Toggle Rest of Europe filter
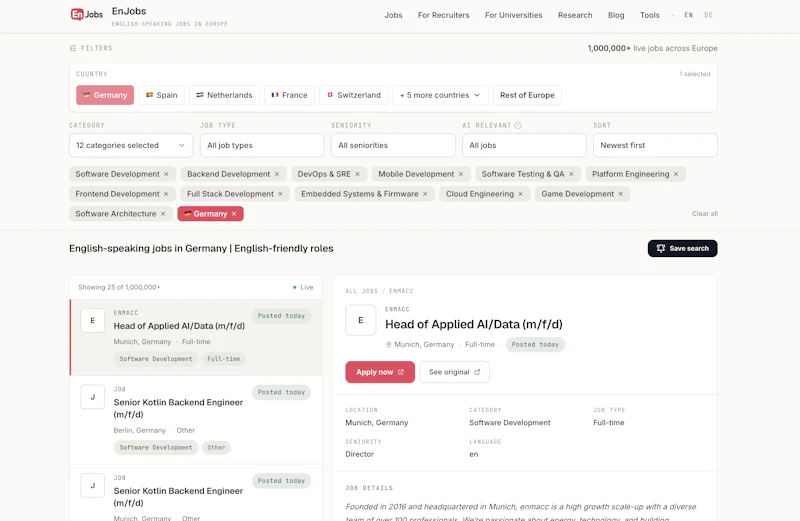 (527, 95)
